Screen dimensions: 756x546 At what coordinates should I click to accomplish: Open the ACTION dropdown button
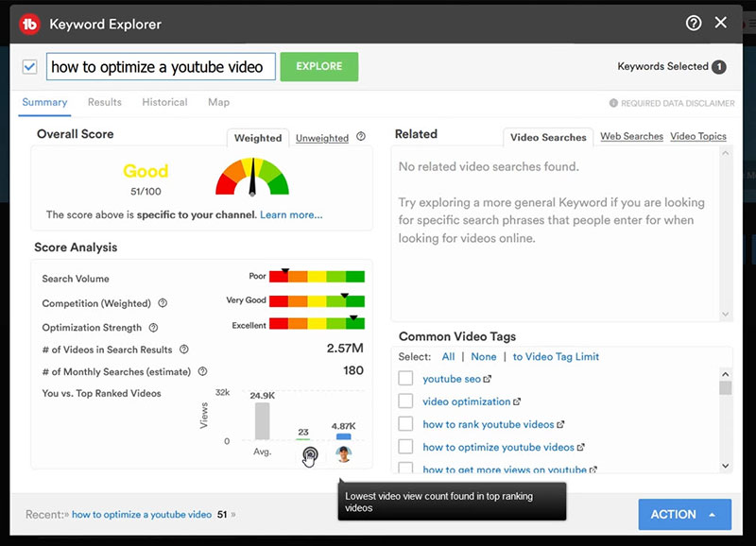pos(684,514)
